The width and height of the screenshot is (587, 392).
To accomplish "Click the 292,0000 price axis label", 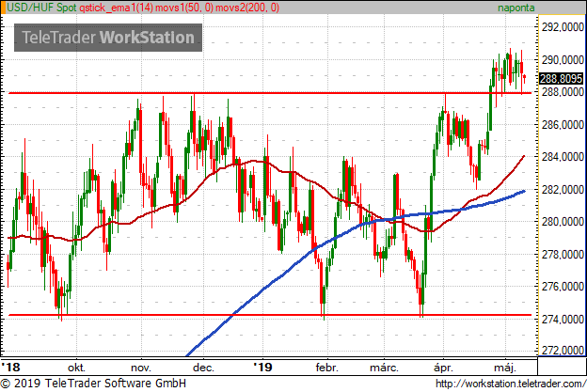I will point(563,27).
